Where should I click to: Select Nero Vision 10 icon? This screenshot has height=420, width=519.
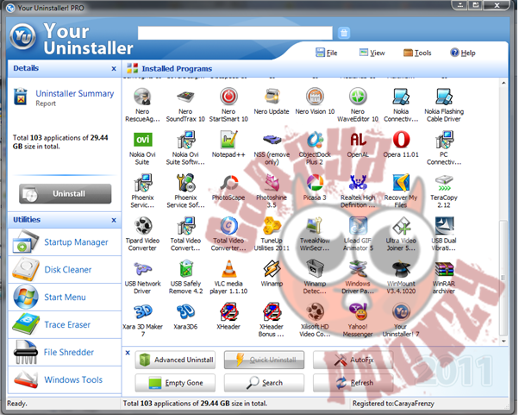pos(315,97)
